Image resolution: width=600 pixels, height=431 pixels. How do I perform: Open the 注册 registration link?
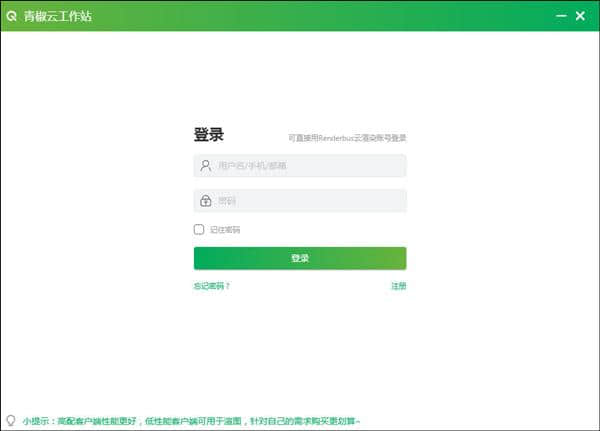(x=398, y=286)
